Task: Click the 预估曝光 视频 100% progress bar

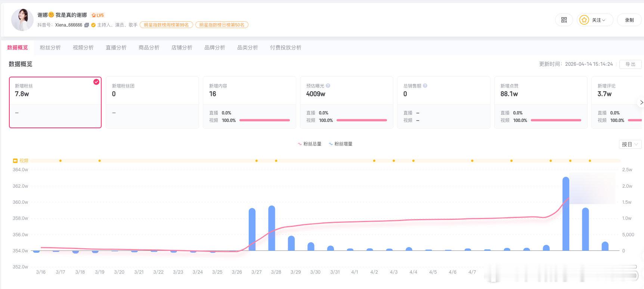Action: pos(362,120)
